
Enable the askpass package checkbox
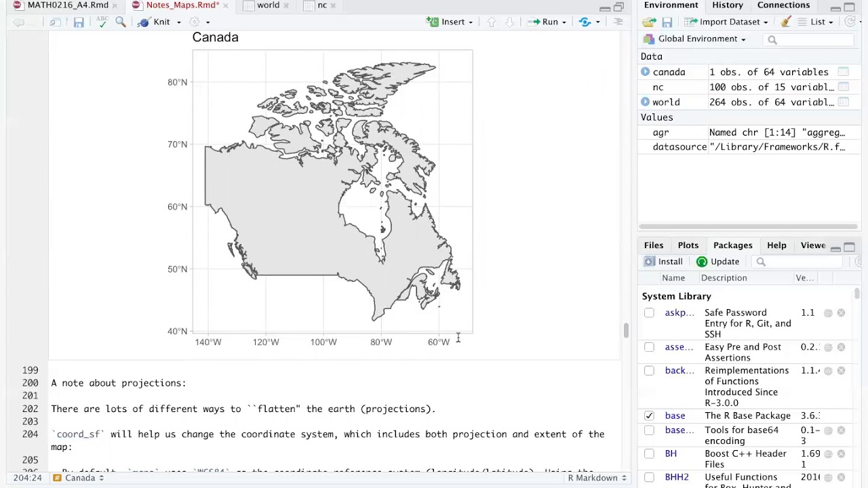click(x=649, y=313)
